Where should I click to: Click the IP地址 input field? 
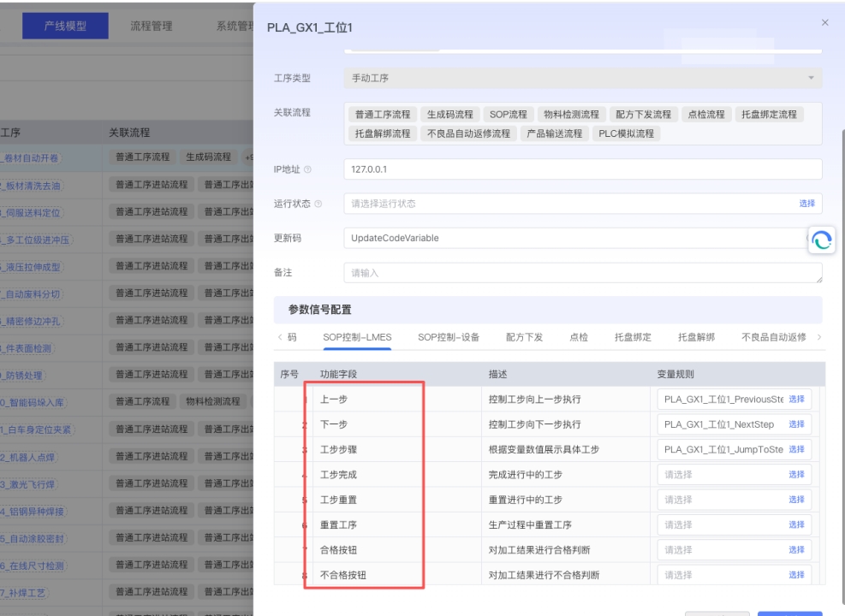coord(582,169)
